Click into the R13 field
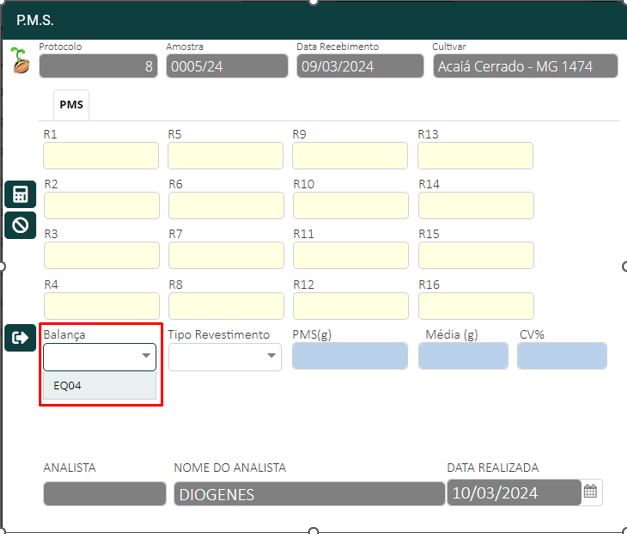The image size is (627, 534). pyautogui.click(x=475, y=156)
